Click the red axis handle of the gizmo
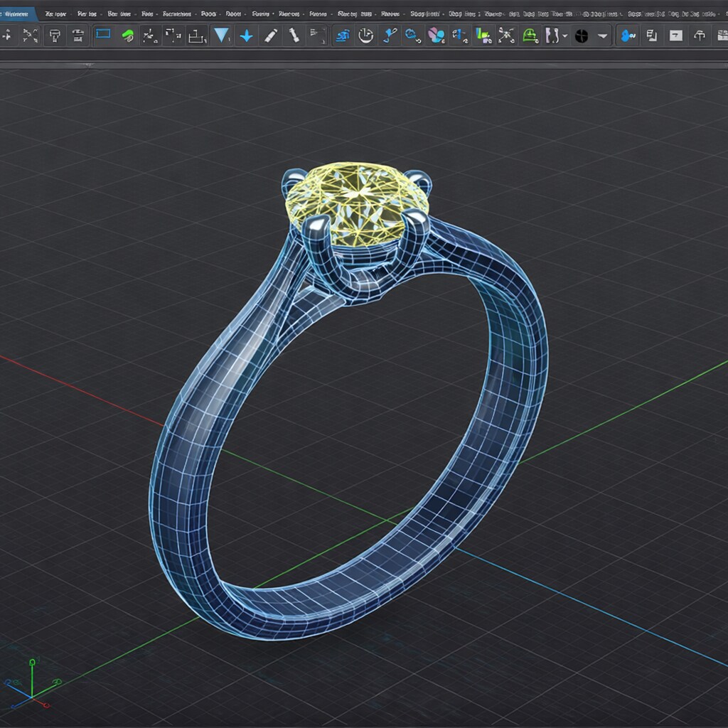 (x=46, y=705)
